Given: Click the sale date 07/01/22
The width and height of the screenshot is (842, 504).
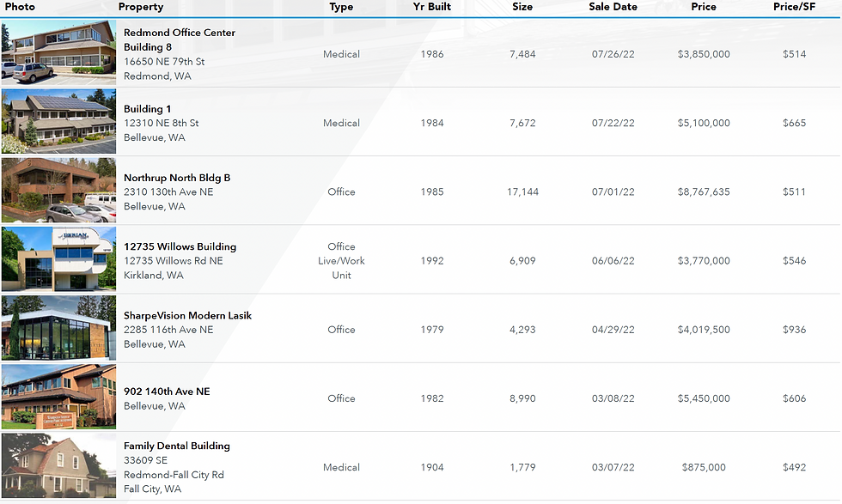Looking at the screenshot, I should coord(613,191).
